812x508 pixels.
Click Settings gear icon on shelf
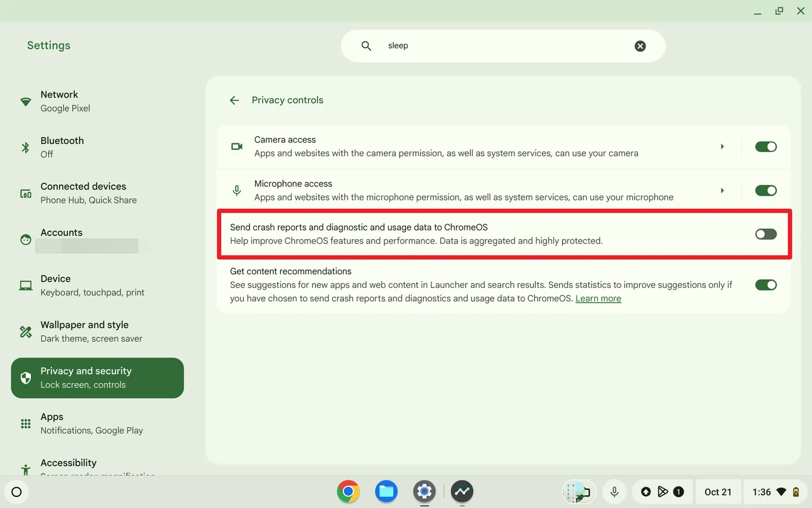(425, 492)
